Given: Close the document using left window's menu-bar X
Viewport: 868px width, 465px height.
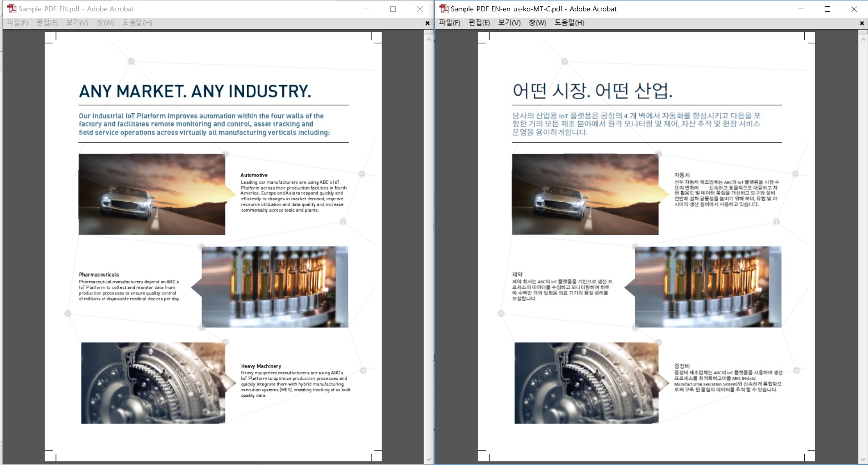Looking at the screenshot, I should [427, 23].
